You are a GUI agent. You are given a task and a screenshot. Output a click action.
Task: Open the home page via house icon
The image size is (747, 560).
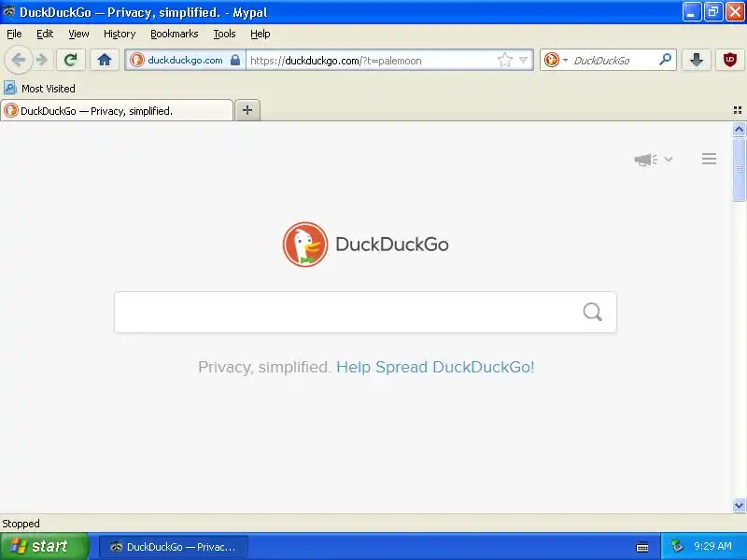coord(105,60)
